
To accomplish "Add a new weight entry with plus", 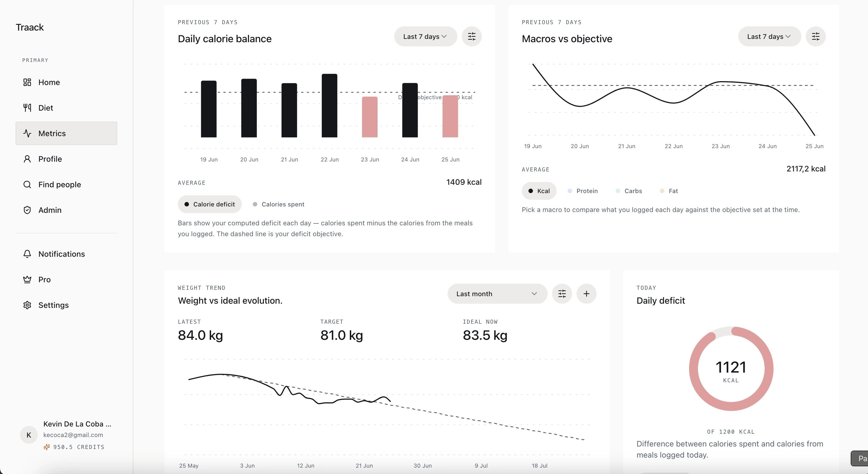I will click(586, 294).
